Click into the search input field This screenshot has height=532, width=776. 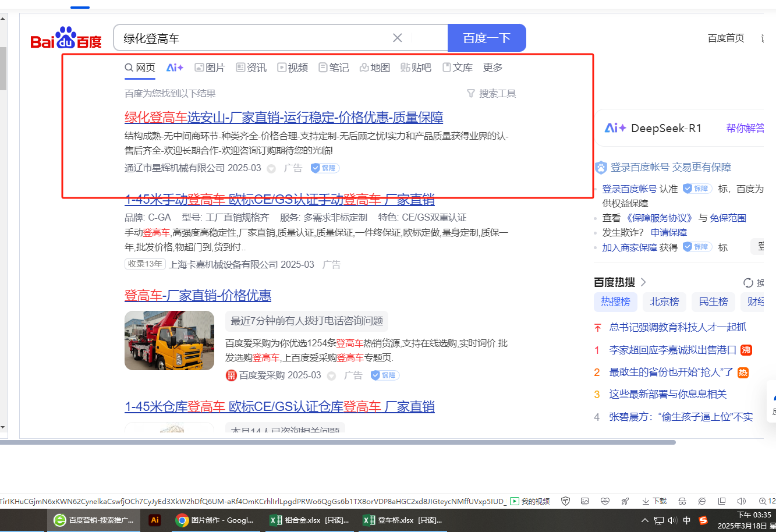pos(250,38)
